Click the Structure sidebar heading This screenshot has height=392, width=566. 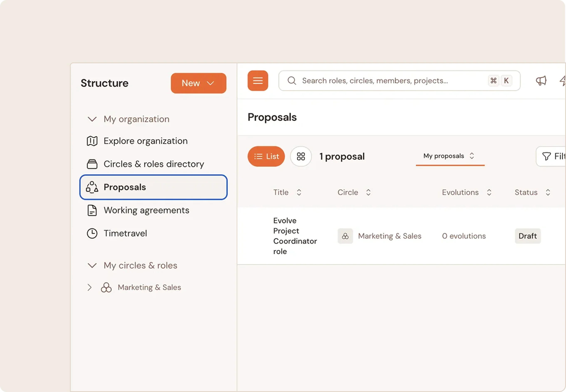click(104, 83)
